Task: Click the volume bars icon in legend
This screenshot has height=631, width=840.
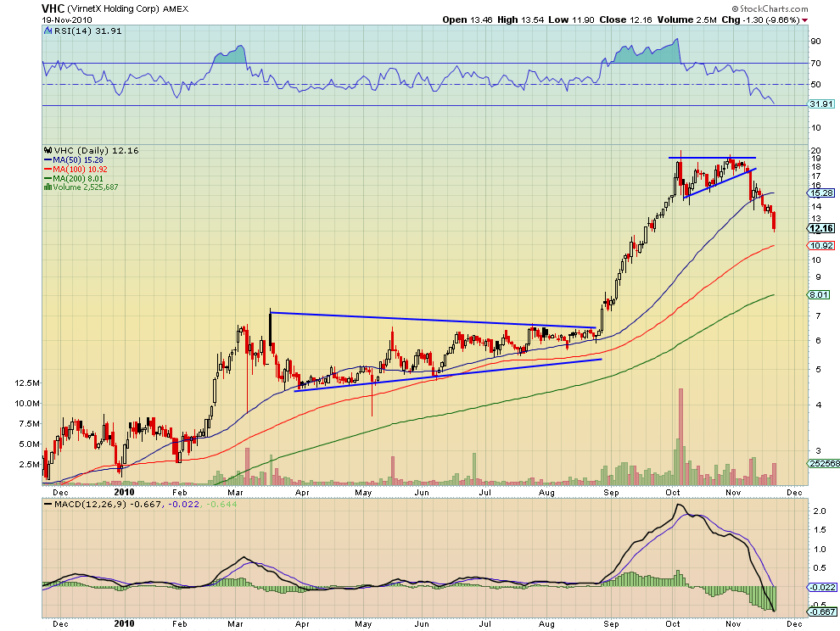Action: 48,187
